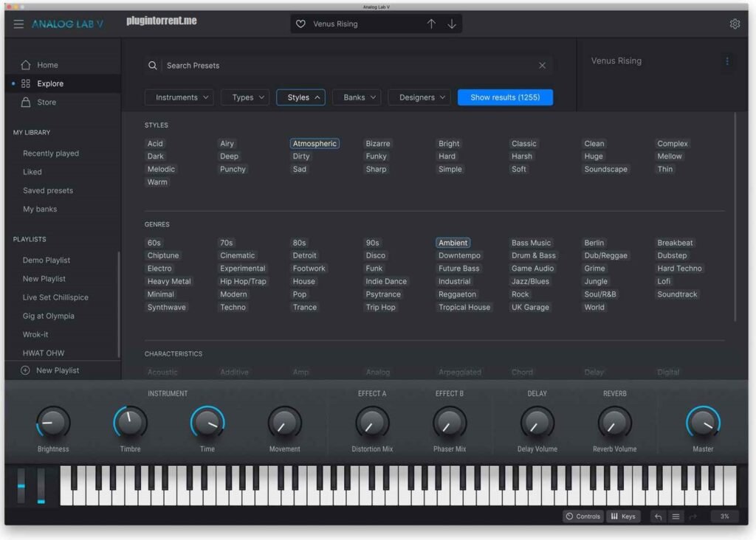756x540 pixels.
Task: Create a New Playlist at sidebar bottom
Action: (58, 370)
